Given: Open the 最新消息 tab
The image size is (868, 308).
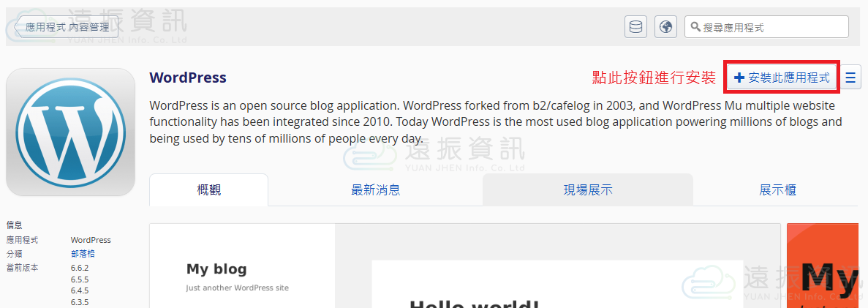Looking at the screenshot, I should 375,190.
